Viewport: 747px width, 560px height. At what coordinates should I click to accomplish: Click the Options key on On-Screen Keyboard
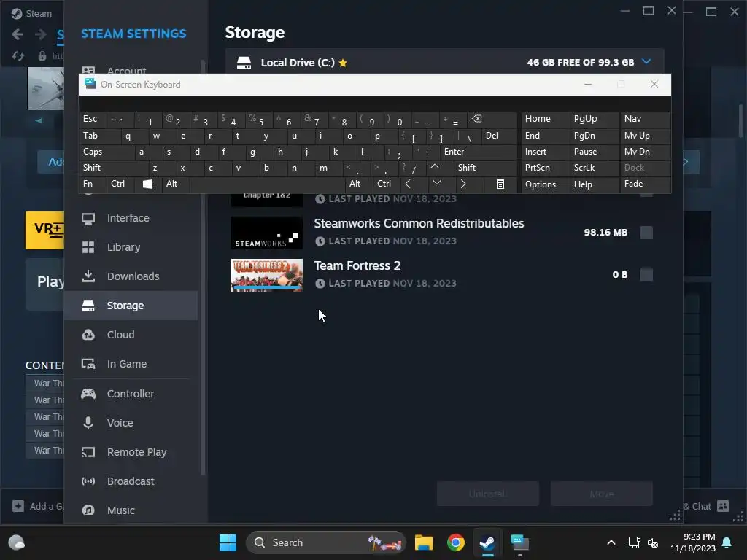546,184
